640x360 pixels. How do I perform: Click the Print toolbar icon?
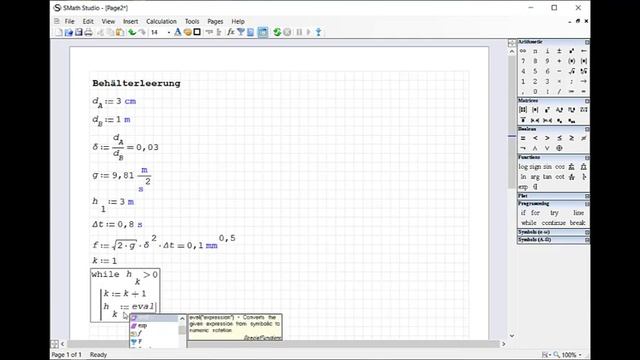click(88, 32)
